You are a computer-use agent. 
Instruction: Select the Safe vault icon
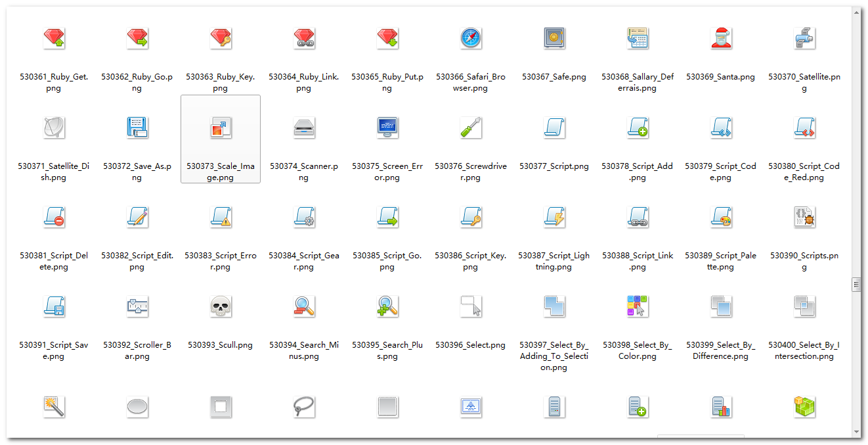[554, 39]
